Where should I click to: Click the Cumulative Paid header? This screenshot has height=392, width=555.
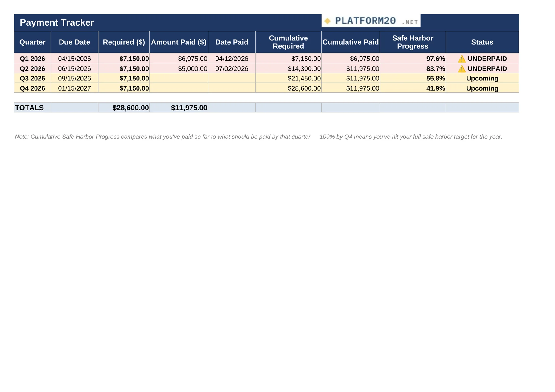point(351,42)
